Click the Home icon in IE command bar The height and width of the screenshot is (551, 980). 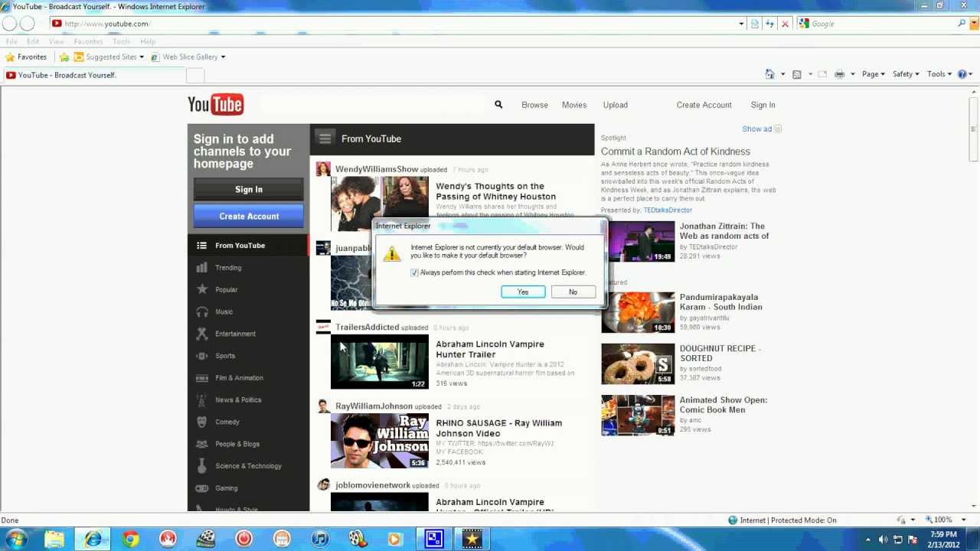point(769,74)
